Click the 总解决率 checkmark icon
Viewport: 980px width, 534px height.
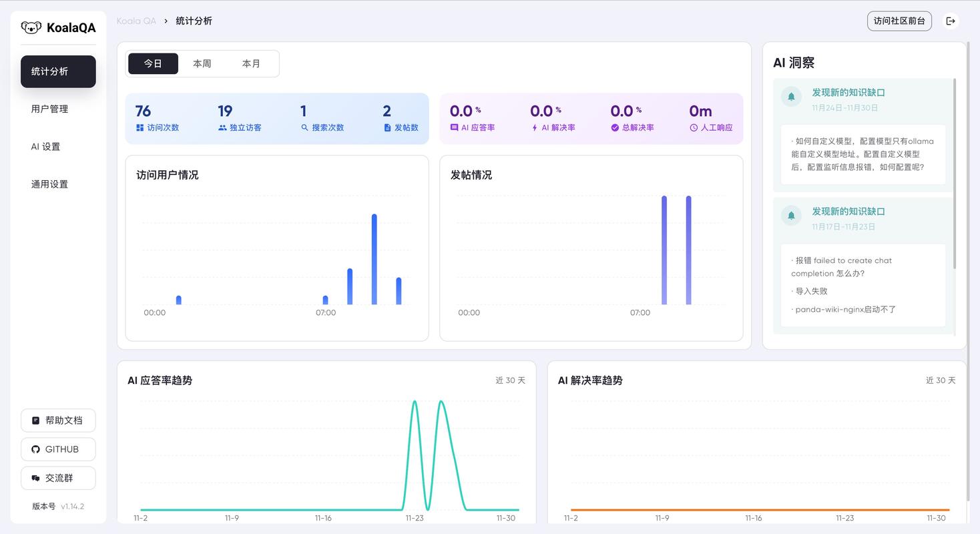click(x=615, y=127)
